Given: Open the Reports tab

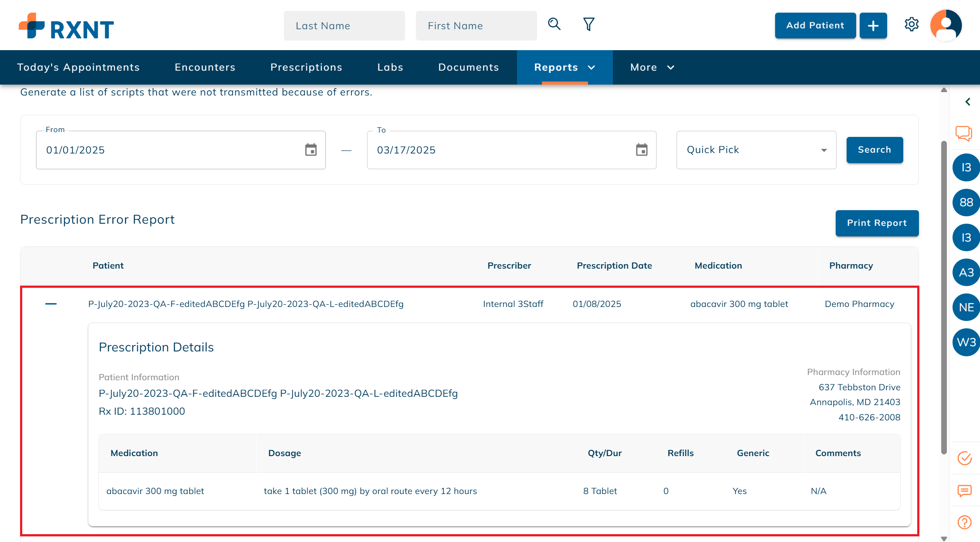Looking at the screenshot, I should (564, 67).
